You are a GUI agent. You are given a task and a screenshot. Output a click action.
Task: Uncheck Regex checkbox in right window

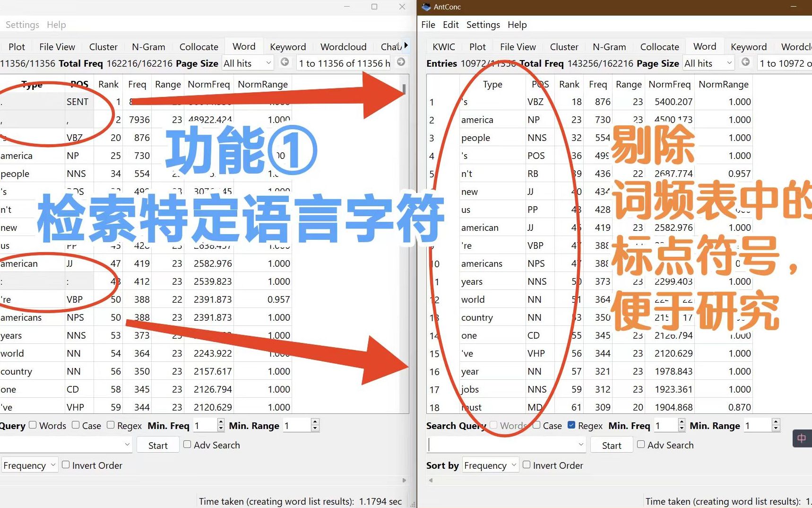[571, 425]
